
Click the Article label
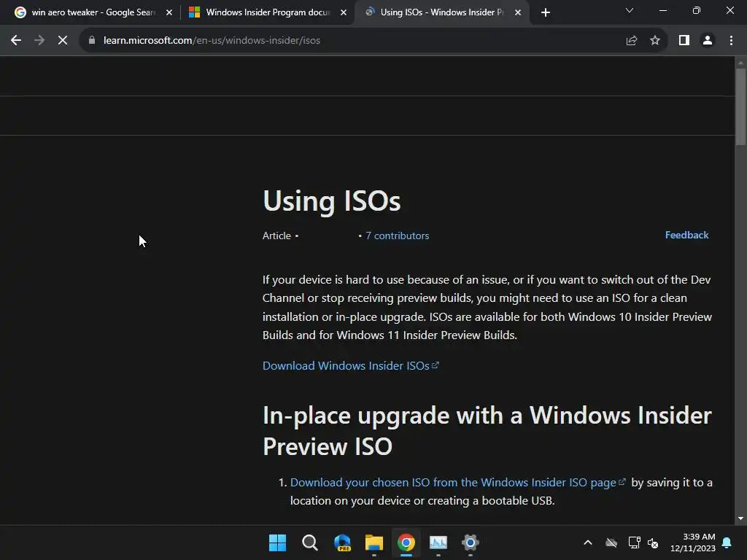276,236
